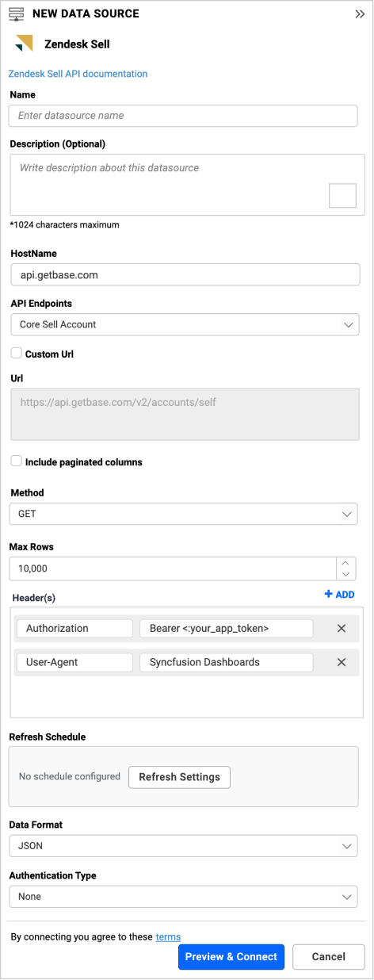Click the disabled Url text box

pyautogui.click(x=186, y=414)
